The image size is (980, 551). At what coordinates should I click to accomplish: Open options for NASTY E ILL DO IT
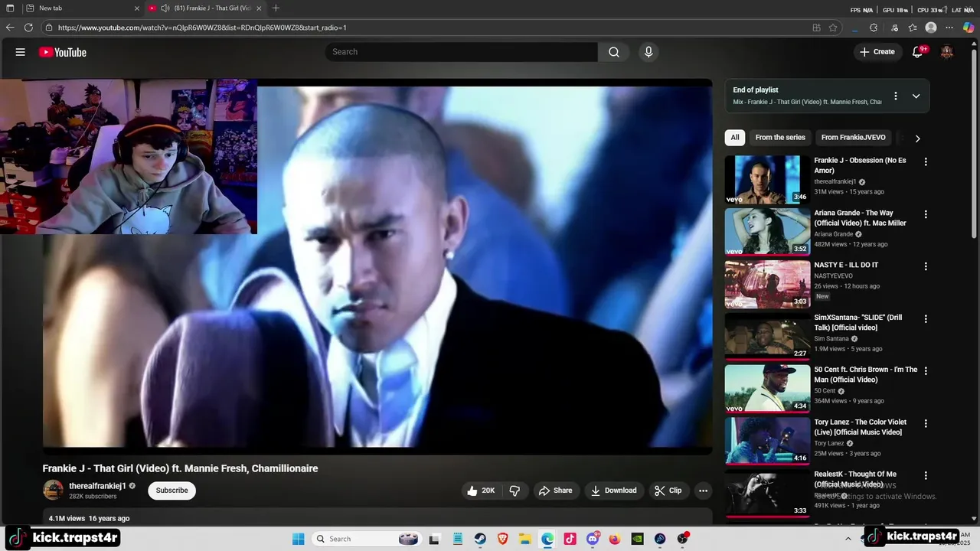coord(926,266)
